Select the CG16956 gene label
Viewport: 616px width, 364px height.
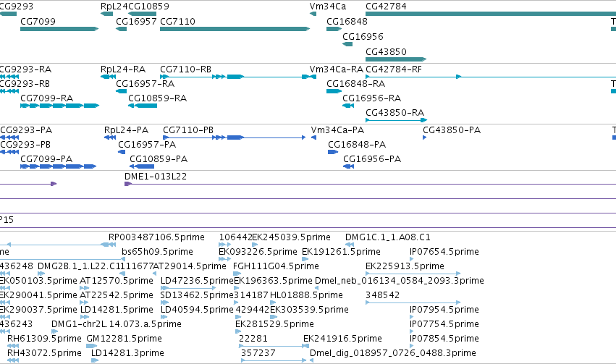pos(363,36)
